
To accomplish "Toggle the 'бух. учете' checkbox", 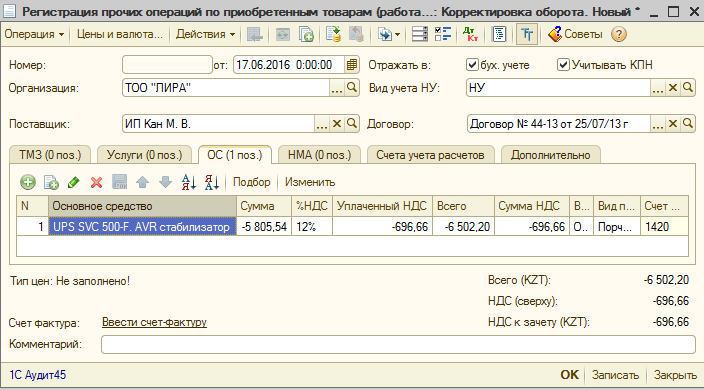I will coord(471,65).
